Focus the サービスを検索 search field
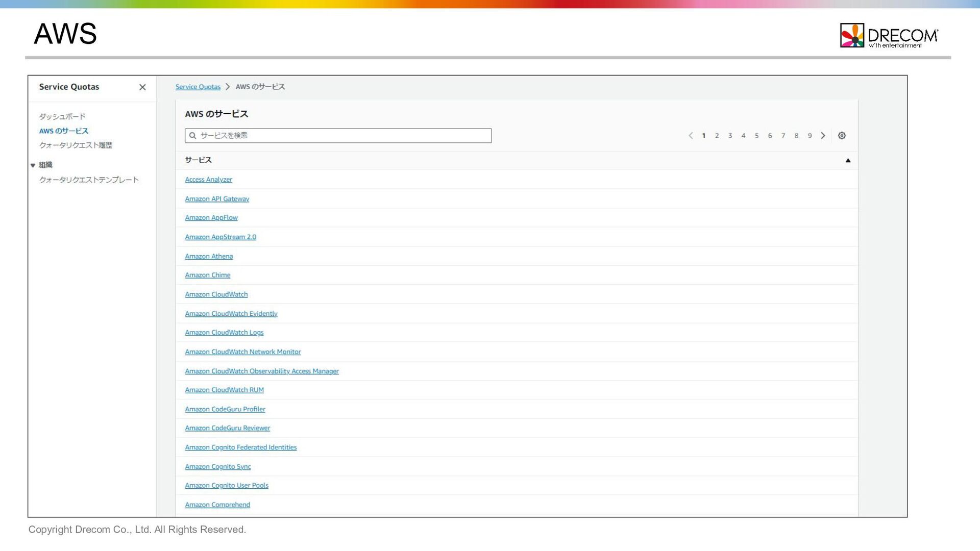 [338, 136]
